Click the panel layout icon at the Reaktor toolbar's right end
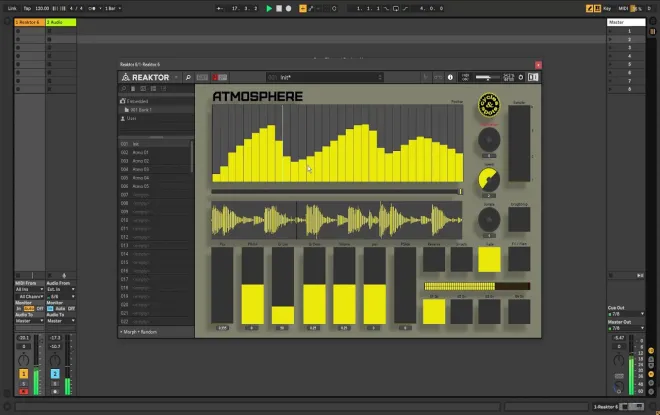Image resolution: width=660 pixels, height=415 pixels. point(533,77)
